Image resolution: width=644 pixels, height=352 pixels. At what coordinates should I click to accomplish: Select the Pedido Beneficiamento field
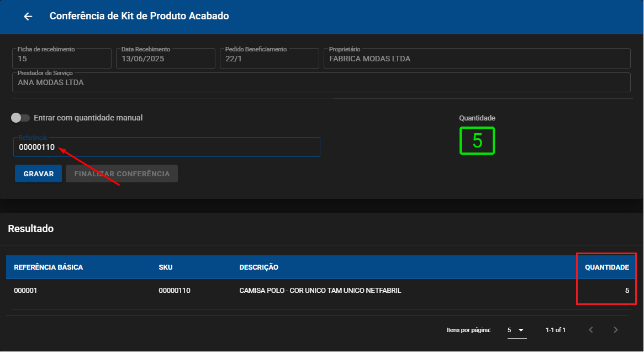[270, 59]
